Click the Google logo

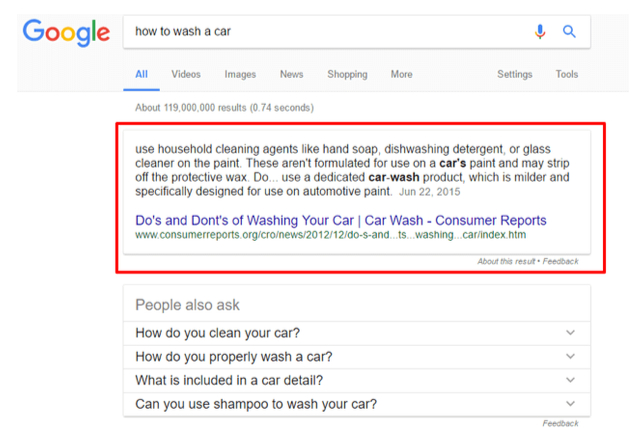66,32
